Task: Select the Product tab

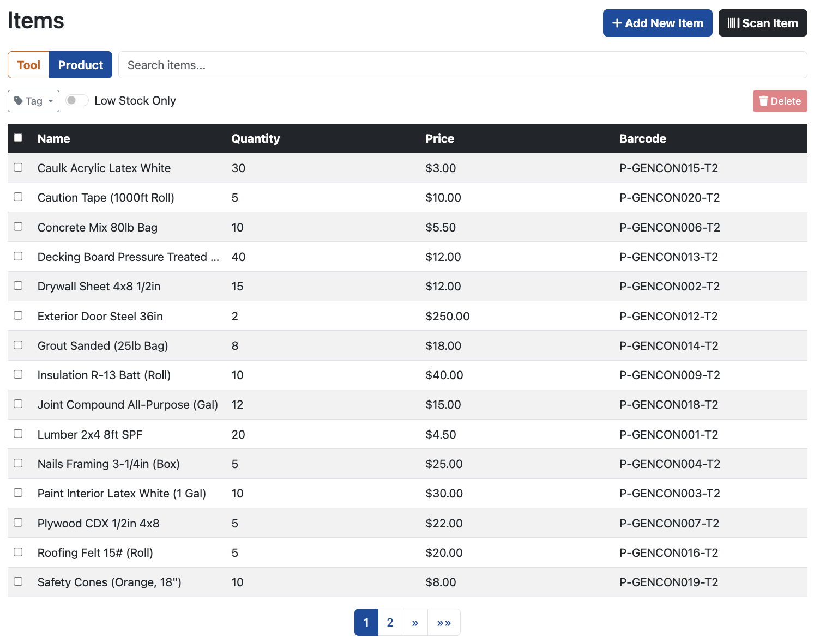Action: 81,65
